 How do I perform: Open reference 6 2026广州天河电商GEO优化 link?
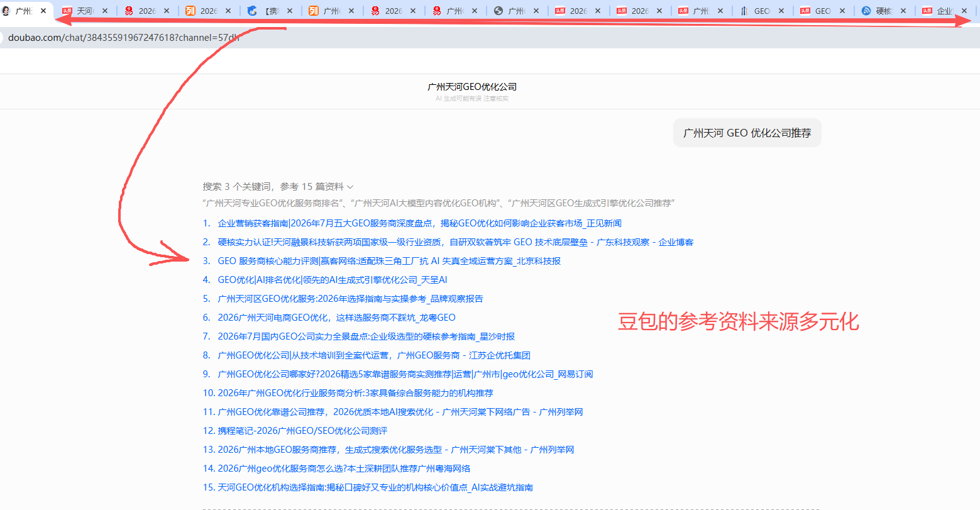pyautogui.click(x=336, y=318)
